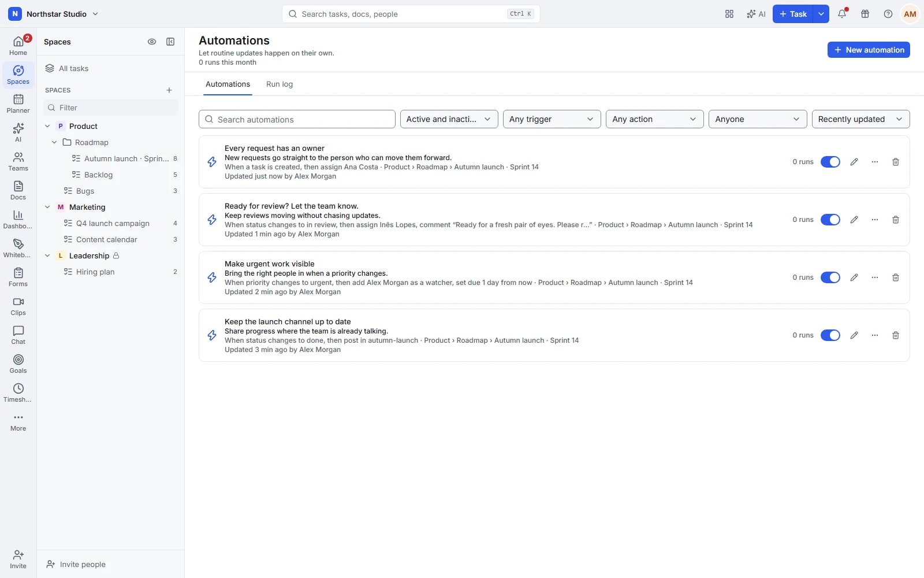The image size is (924, 578).
Task: Open the "Active and inactive" status dropdown
Action: pos(449,119)
